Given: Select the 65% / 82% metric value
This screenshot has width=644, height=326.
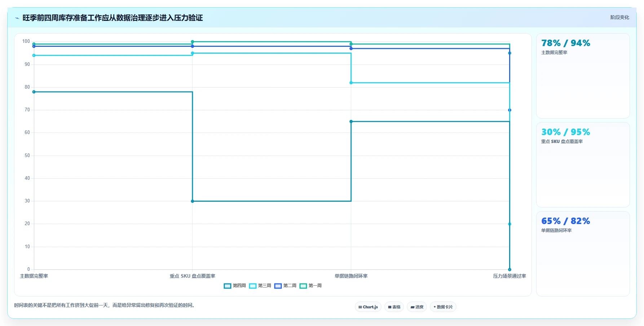Looking at the screenshot, I should point(565,221).
